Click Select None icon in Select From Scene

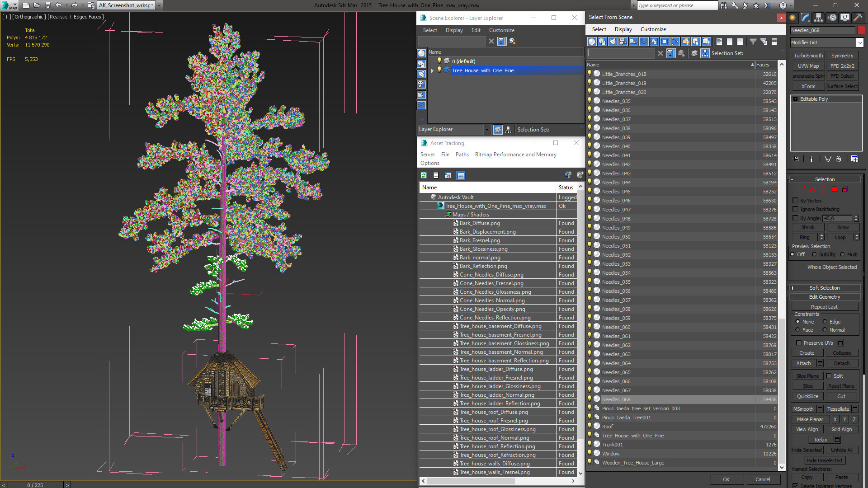point(730,42)
